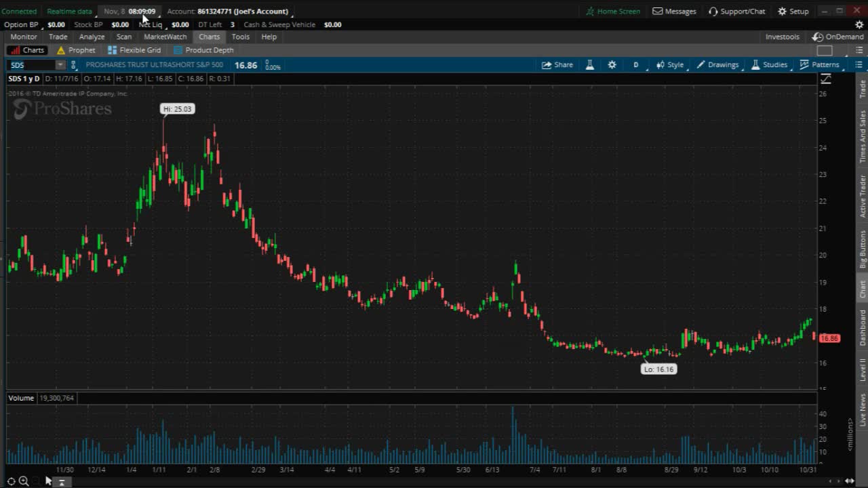This screenshot has width=868, height=488.
Task: Open the Live News side panel
Action: click(863, 409)
